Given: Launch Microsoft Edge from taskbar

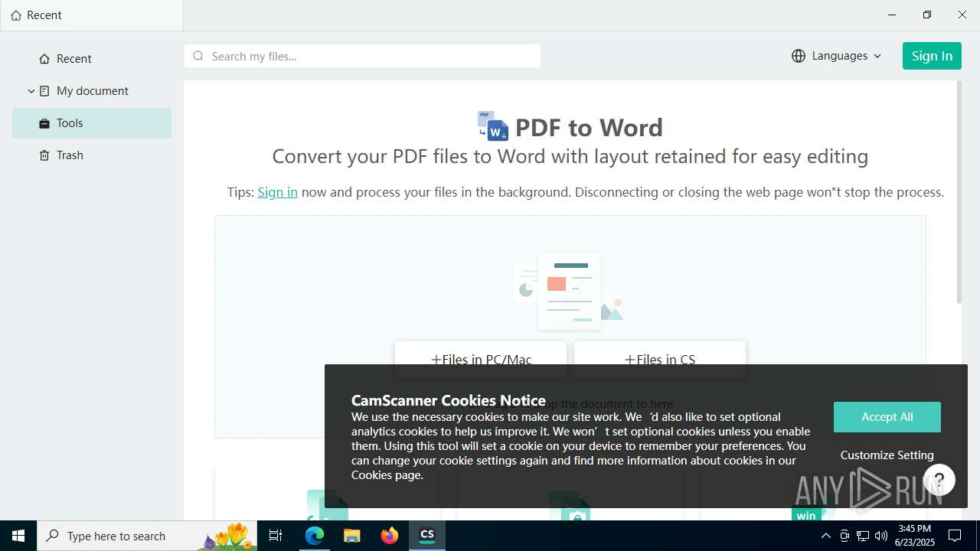Looking at the screenshot, I should (315, 536).
